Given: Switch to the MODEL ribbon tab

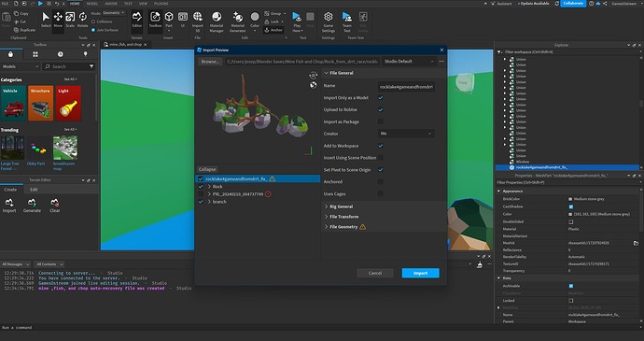Looking at the screenshot, I should pyautogui.click(x=92, y=4).
